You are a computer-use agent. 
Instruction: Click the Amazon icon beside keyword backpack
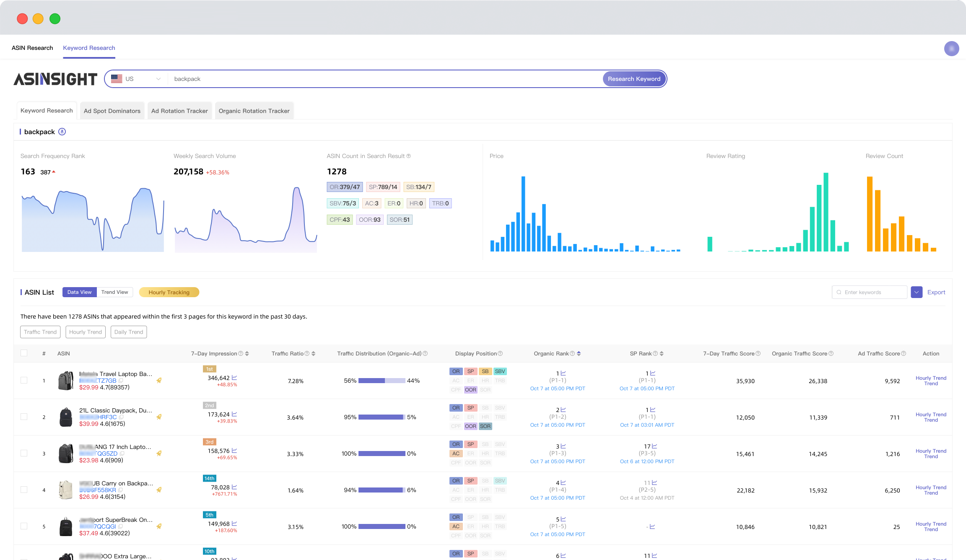pyautogui.click(x=62, y=132)
